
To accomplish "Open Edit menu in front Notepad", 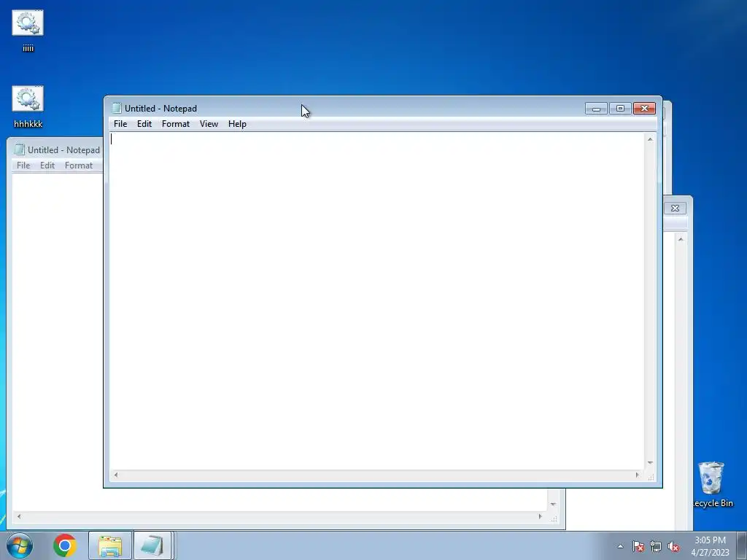I will click(x=144, y=124).
